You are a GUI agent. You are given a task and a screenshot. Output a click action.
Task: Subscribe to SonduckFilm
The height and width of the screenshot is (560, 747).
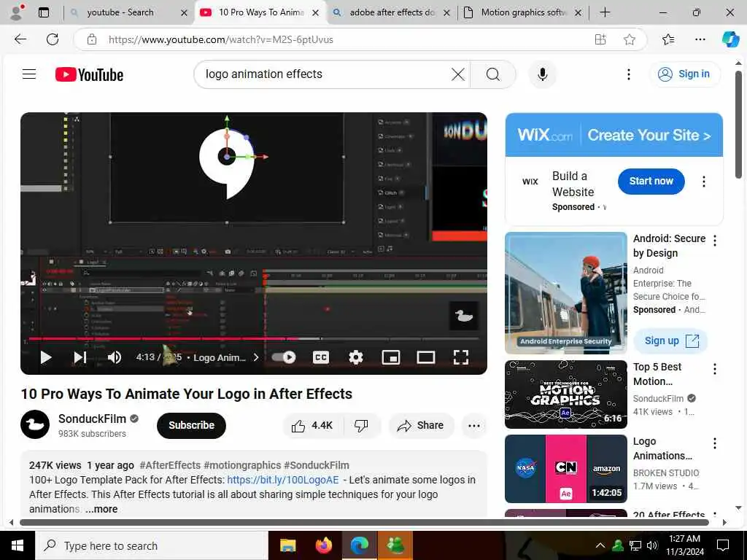(191, 425)
